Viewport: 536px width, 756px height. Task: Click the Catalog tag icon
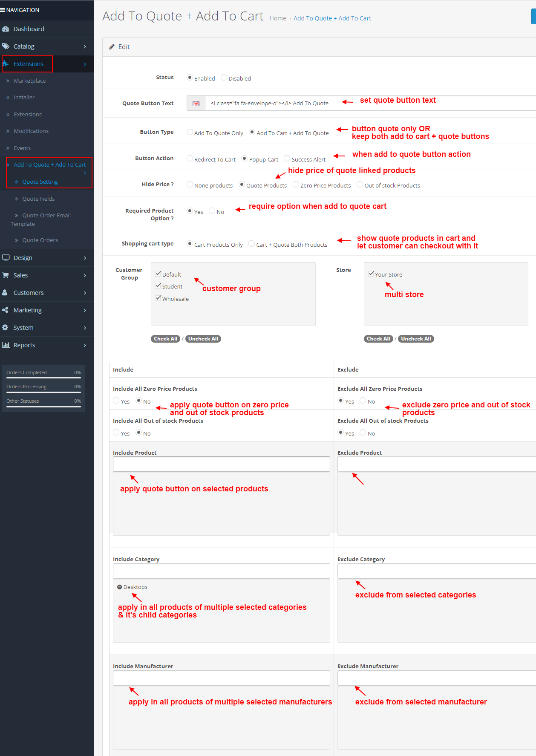point(6,46)
